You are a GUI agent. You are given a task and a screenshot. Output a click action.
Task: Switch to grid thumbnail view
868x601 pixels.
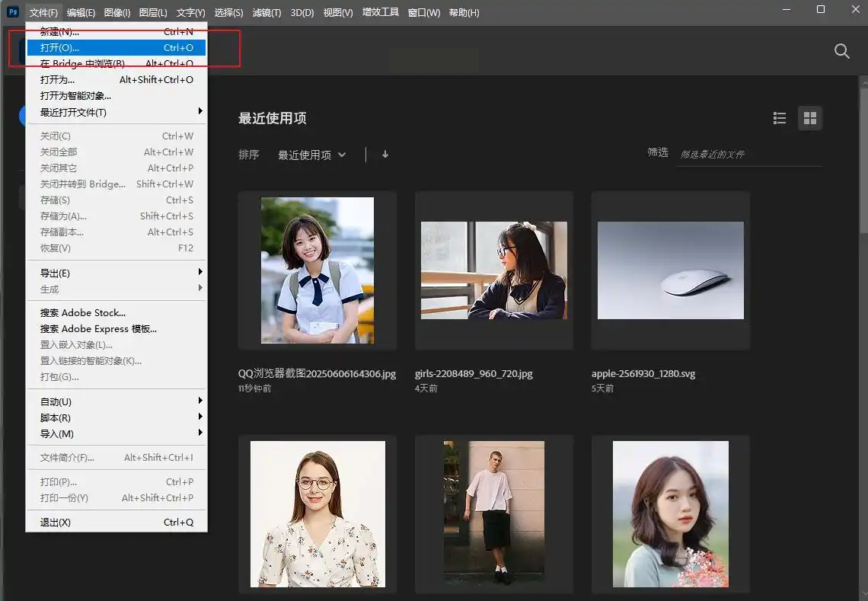(809, 118)
